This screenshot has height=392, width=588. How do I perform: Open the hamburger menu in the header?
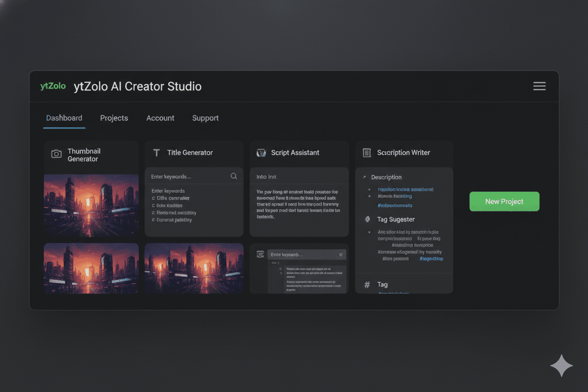pos(539,86)
